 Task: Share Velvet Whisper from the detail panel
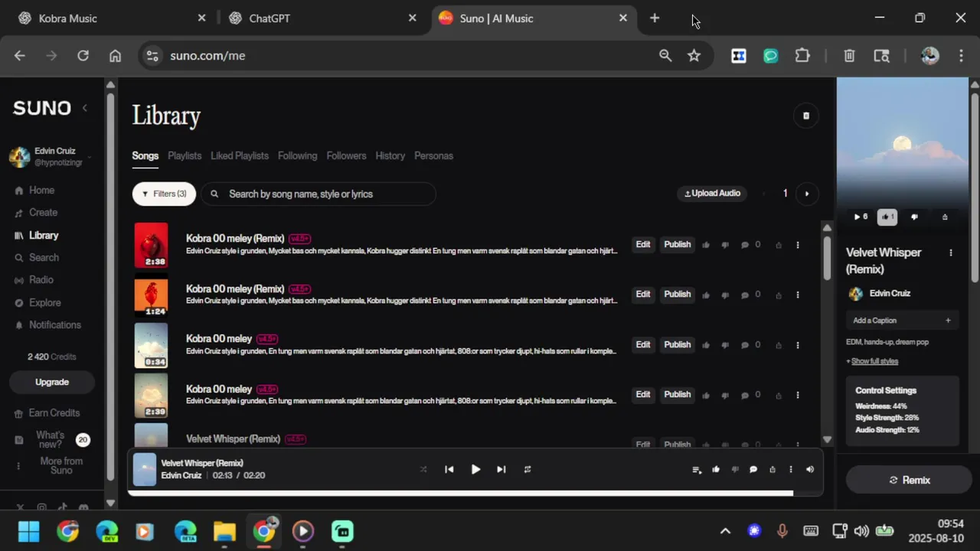click(x=945, y=217)
